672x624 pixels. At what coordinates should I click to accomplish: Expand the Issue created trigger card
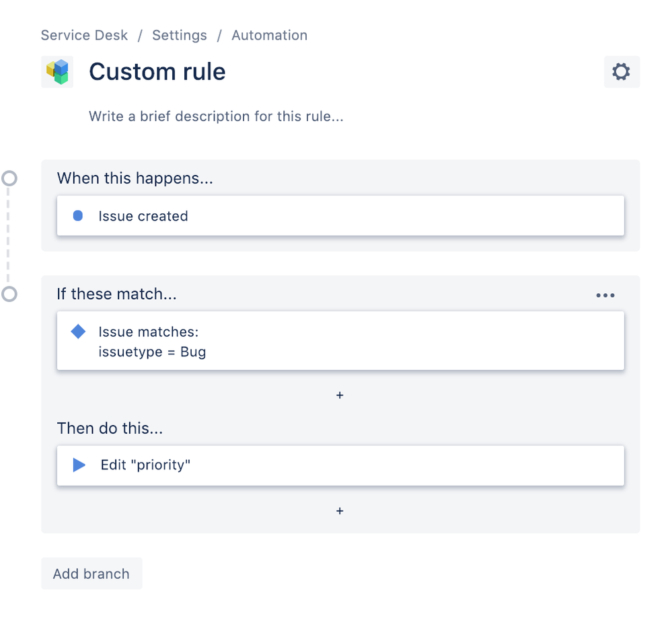point(340,216)
